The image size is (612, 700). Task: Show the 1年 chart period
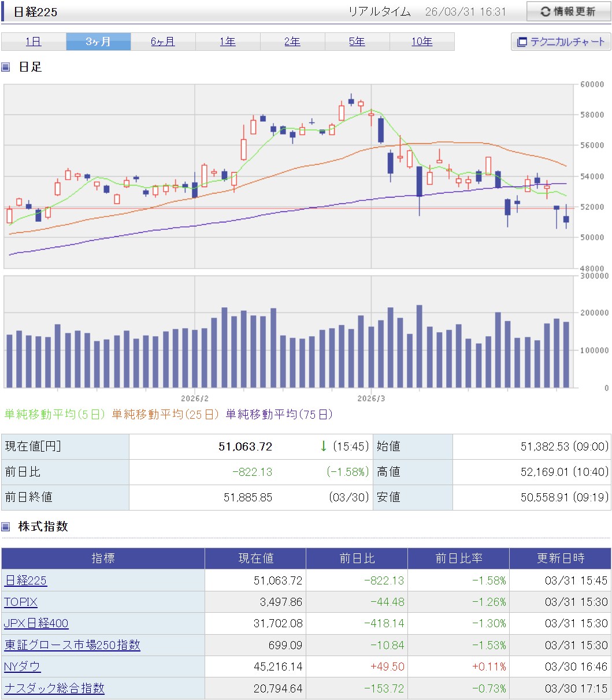pos(228,42)
